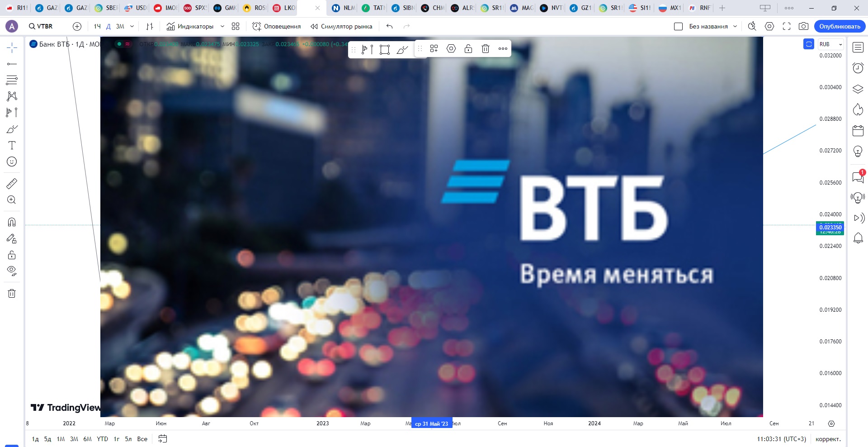The height and width of the screenshot is (447, 868).
Task: Open the Оповещения alert creator
Action: [x=276, y=26]
